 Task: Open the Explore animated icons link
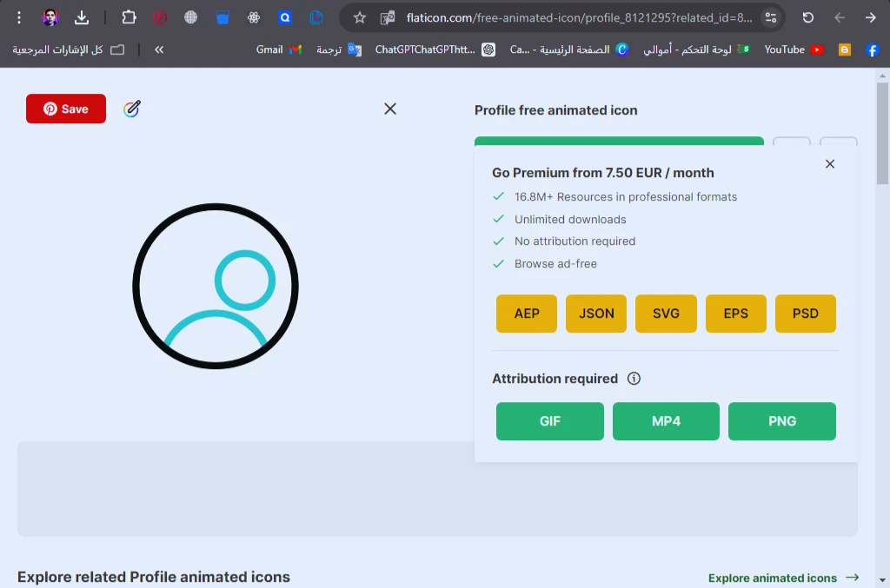tap(783, 578)
